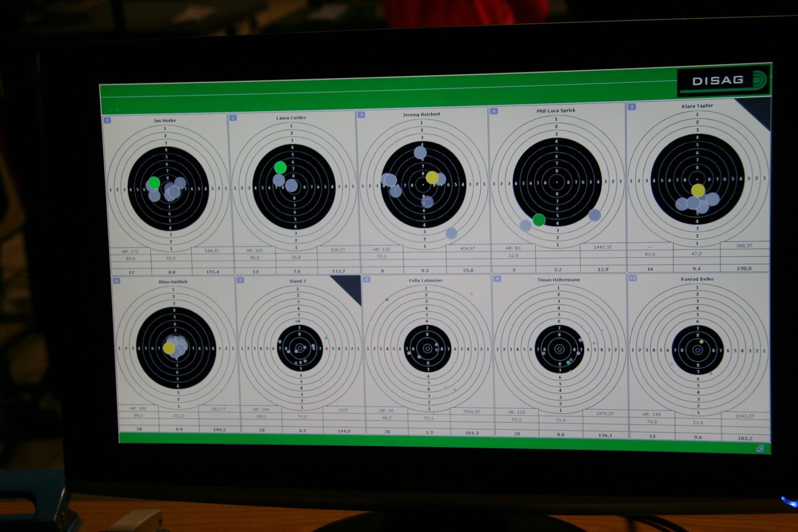This screenshot has height=532, width=798.
Task: Open Alina Hartlieb's target panel title
Action: pyautogui.click(x=173, y=282)
